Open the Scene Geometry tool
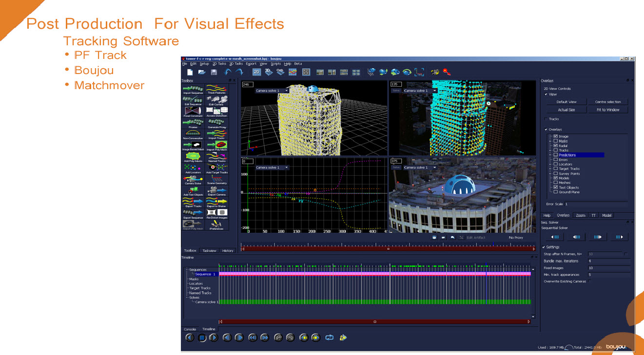The image size is (644, 355). tap(216, 179)
